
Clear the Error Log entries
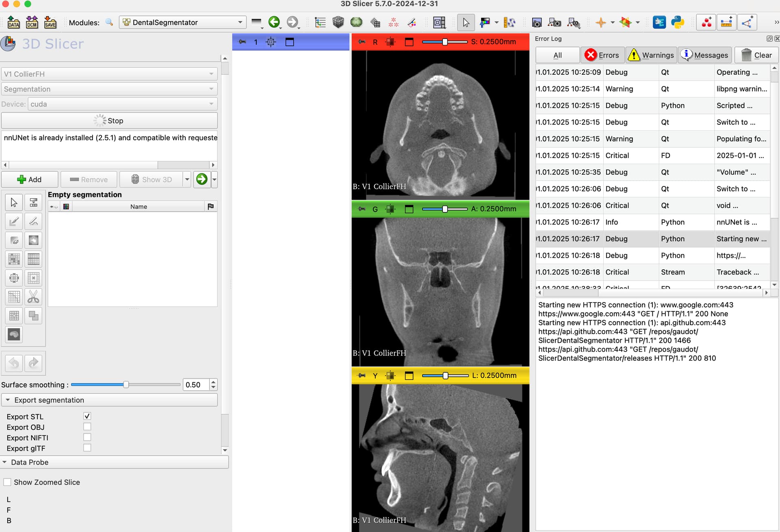(756, 55)
